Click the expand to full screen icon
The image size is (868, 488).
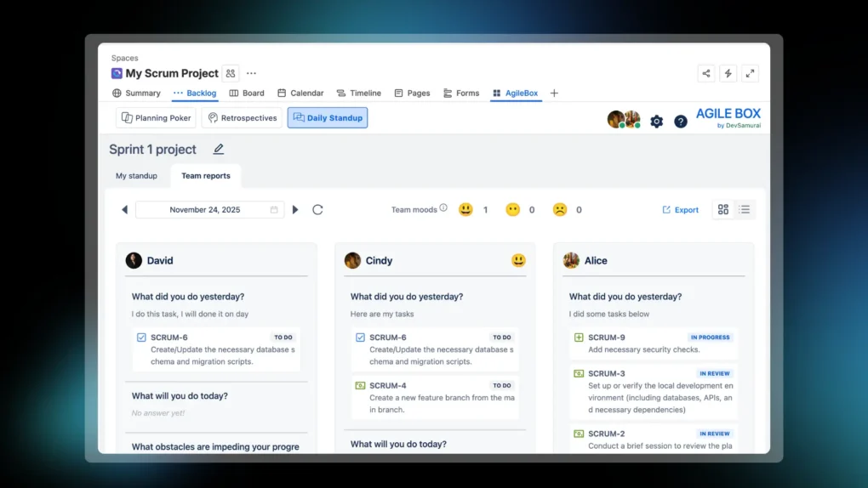[750, 74]
